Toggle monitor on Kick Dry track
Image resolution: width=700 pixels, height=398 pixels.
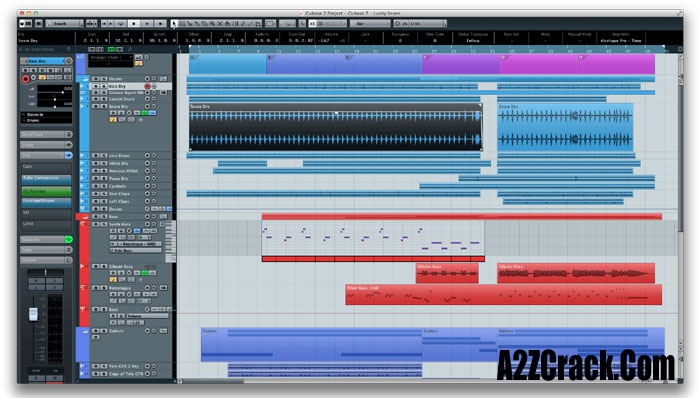154,86
